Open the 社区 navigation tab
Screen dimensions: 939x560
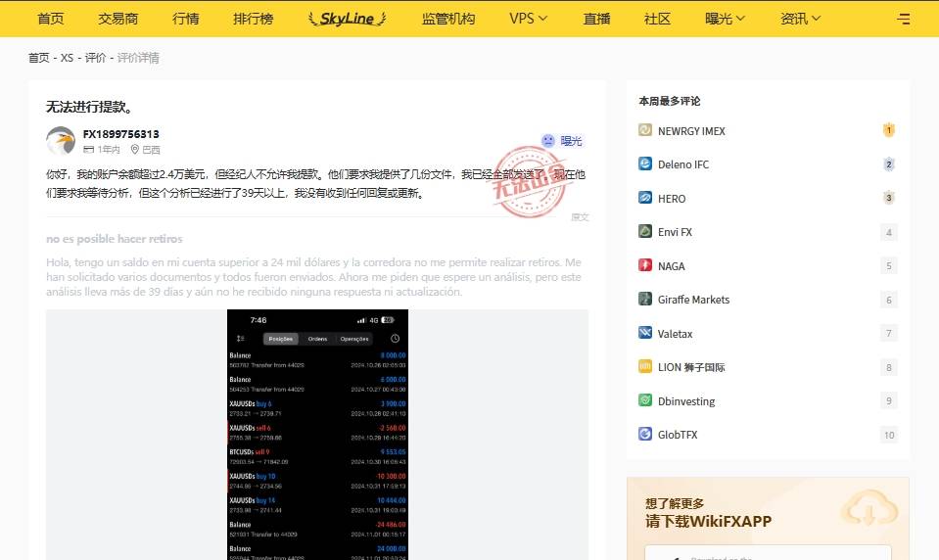point(658,19)
